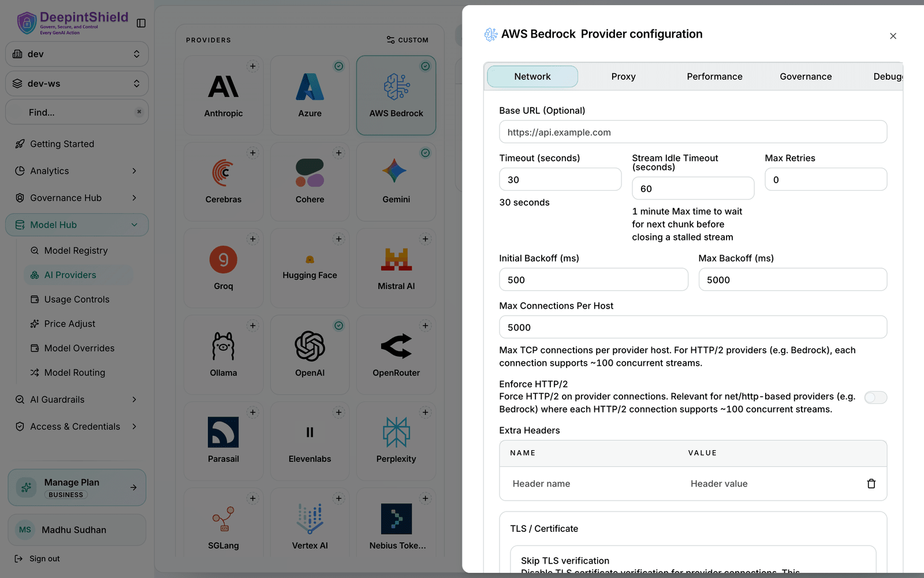Open the Ollama provider card
924x578 pixels.
click(223, 355)
